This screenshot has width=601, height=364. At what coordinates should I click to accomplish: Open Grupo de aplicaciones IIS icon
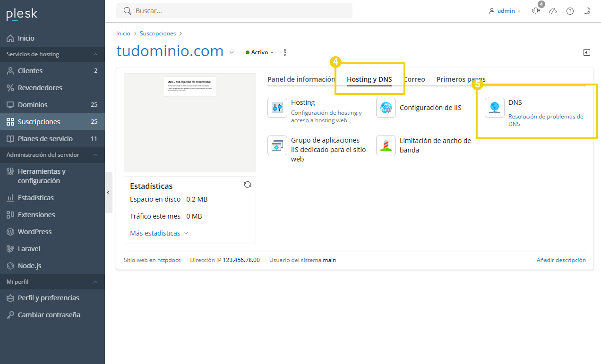click(x=277, y=145)
